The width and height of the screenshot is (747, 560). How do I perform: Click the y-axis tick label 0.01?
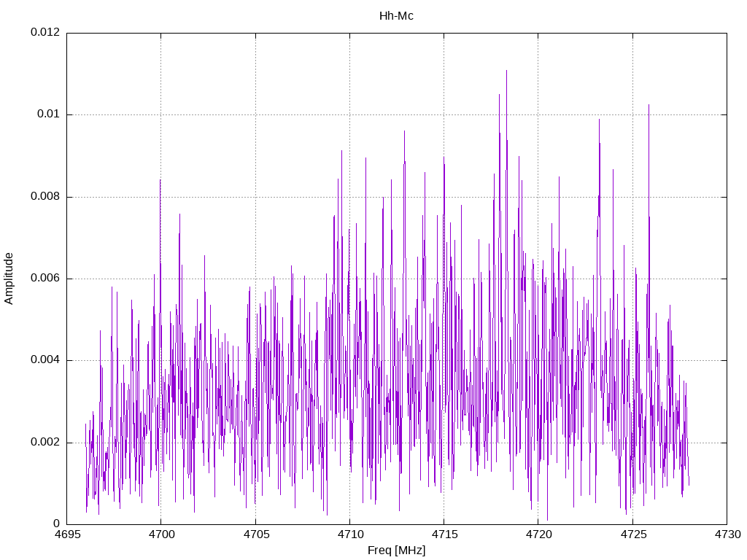(49, 114)
